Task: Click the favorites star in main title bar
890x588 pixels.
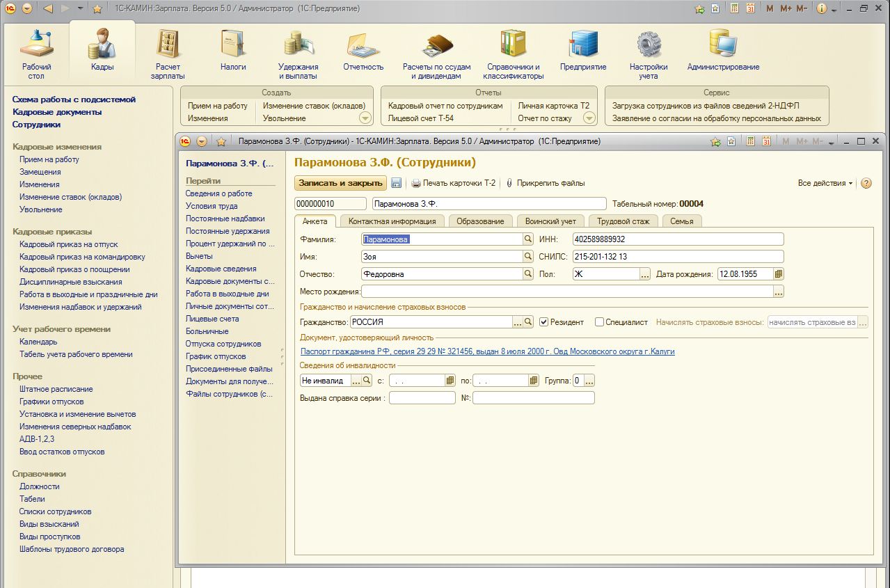Action: point(97,8)
